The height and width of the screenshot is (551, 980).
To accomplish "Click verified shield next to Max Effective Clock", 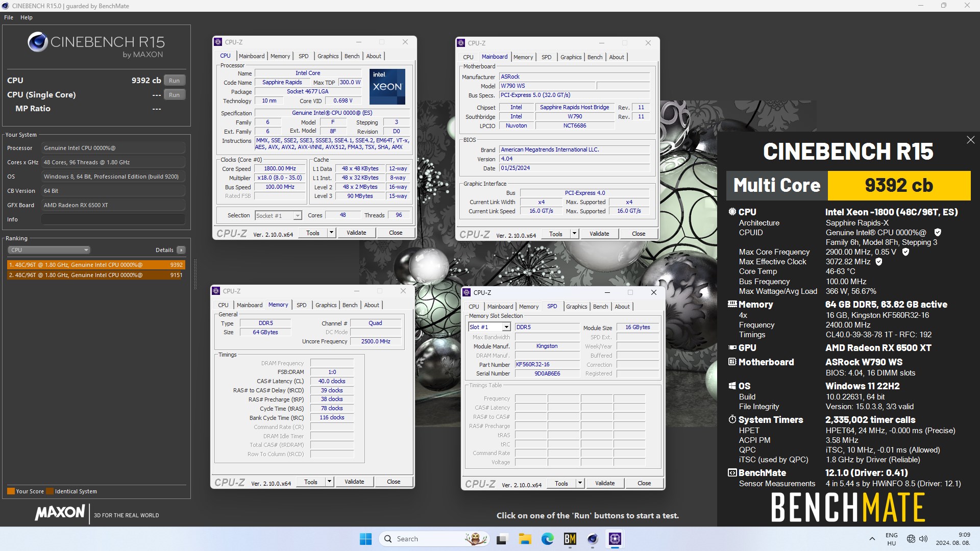I will click(879, 262).
